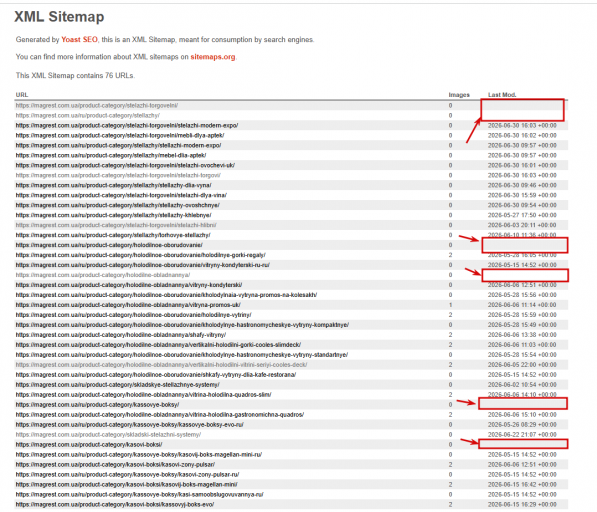
Task: Open the kasovi-boksi/kasovi-zony-pulsar/ URL
Action: coord(115,465)
